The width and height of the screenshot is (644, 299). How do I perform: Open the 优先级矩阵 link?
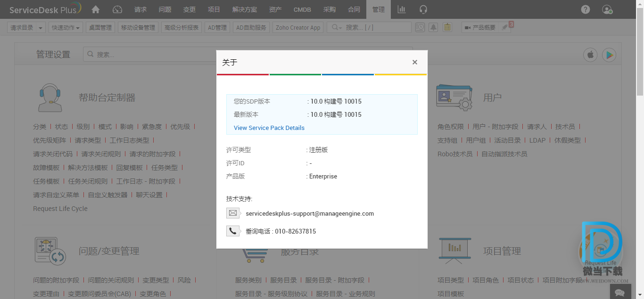pos(50,140)
